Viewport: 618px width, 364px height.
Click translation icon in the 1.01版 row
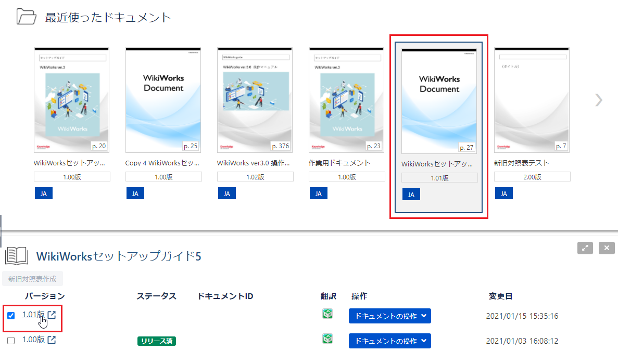(327, 314)
